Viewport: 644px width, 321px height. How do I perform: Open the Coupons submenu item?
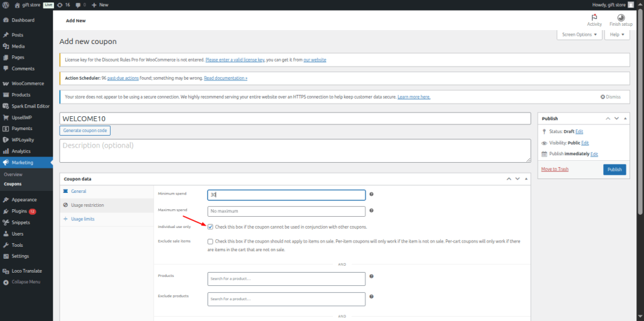pyautogui.click(x=13, y=184)
